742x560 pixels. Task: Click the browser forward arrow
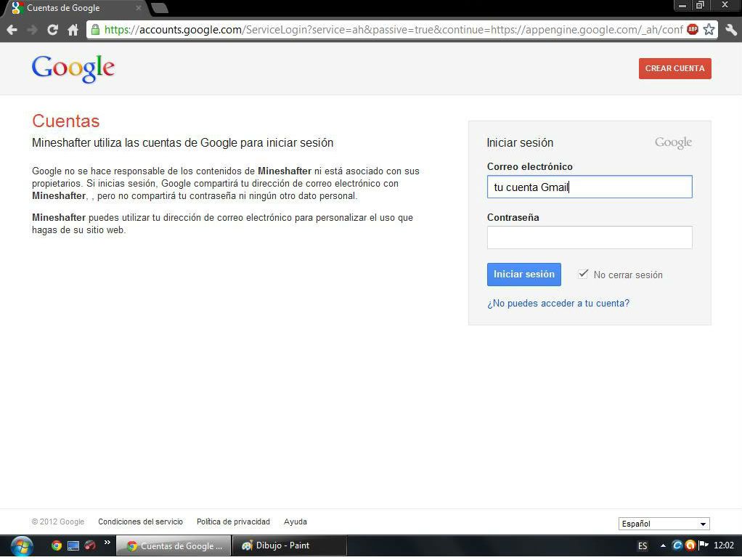(32, 30)
